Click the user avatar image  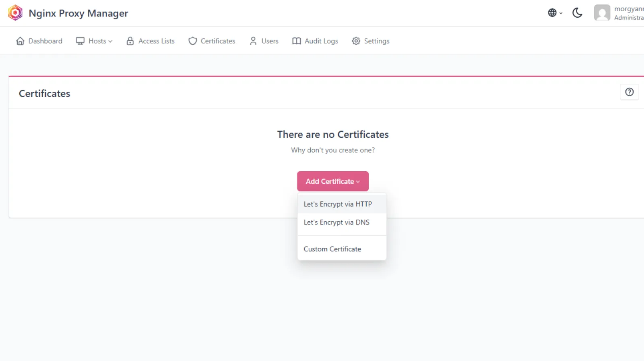(602, 13)
